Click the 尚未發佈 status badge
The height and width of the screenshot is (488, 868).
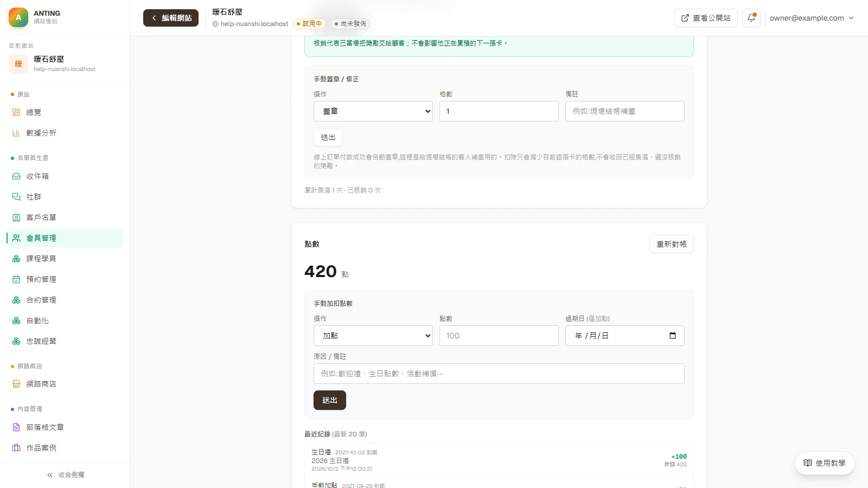pos(350,24)
